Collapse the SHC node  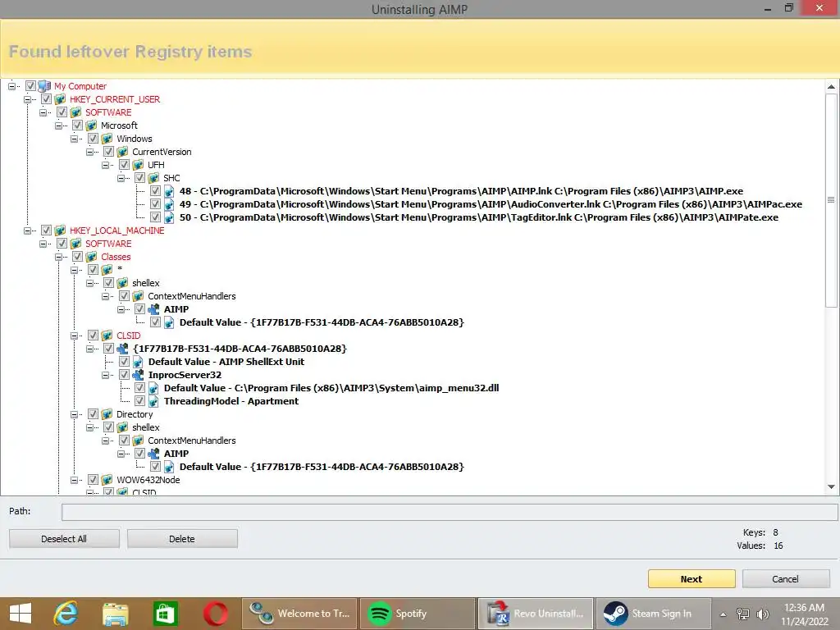(121, 178)
